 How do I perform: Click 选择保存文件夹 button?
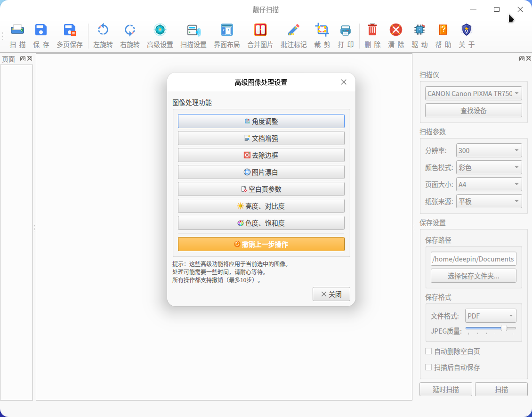point(473,276)
